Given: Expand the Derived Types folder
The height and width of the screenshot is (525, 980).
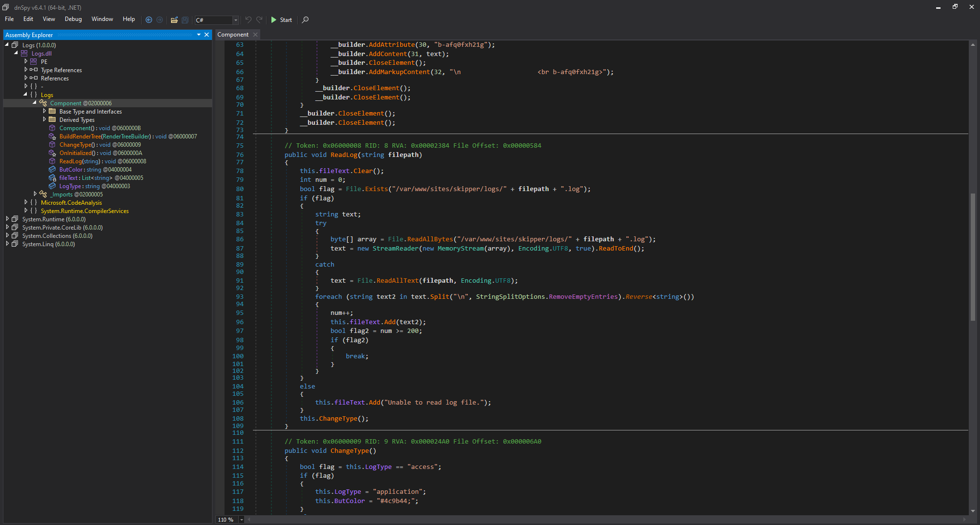Looking at the screenshot, I should 44,119.
